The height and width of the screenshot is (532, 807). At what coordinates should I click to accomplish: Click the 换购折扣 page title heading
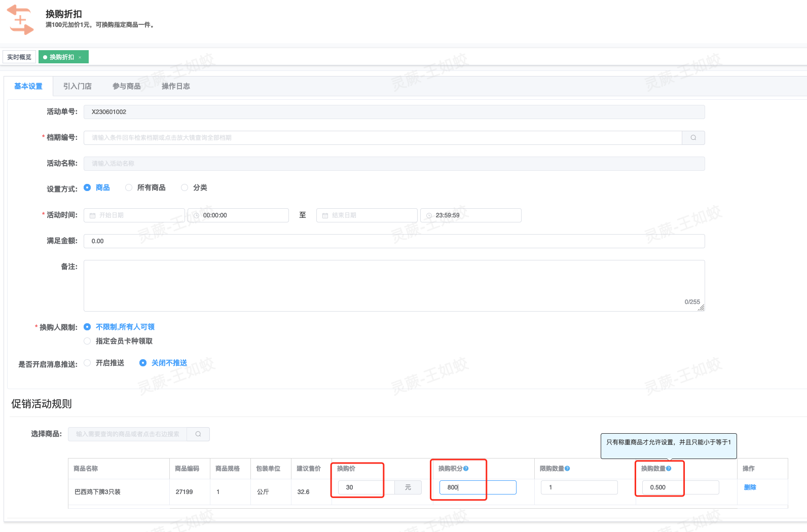(64, 14)
